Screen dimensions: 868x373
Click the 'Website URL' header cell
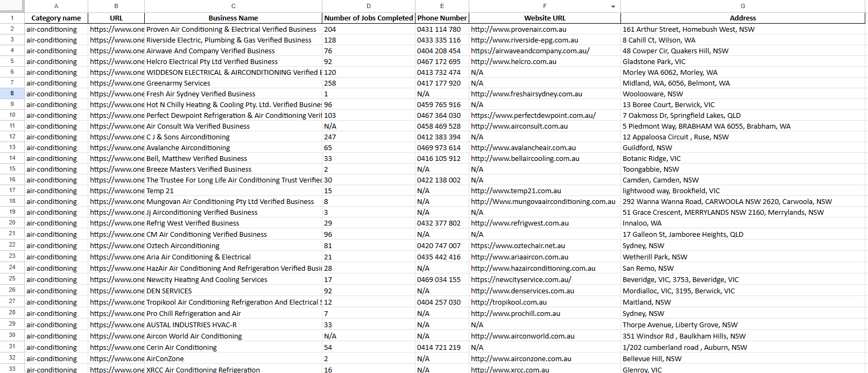coord(545,18)
